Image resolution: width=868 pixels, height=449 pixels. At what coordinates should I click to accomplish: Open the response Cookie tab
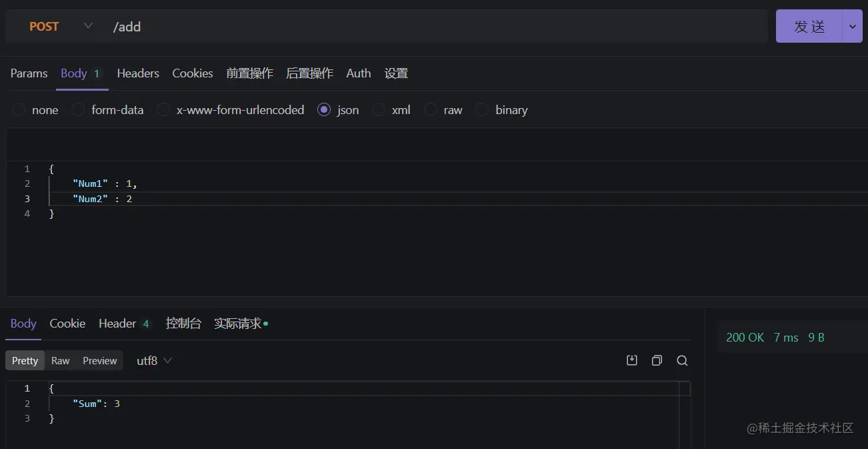[x=67, y=324]
